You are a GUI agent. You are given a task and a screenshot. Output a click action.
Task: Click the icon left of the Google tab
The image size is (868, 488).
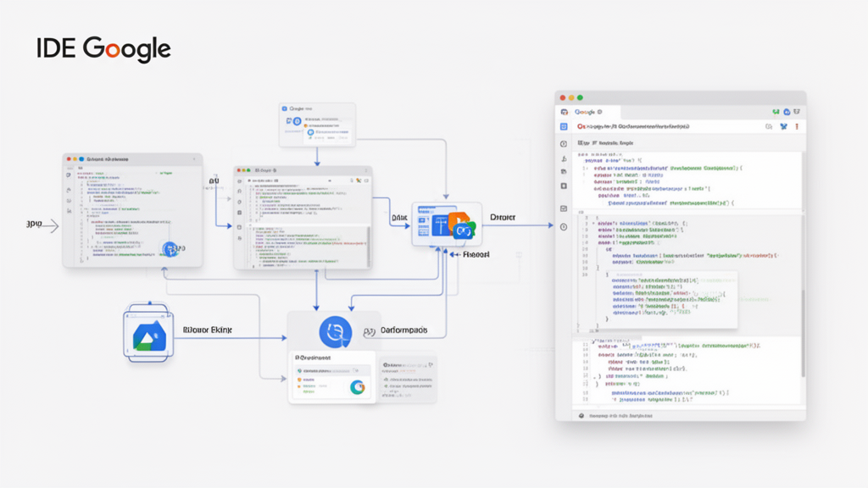tap(564, 112)
